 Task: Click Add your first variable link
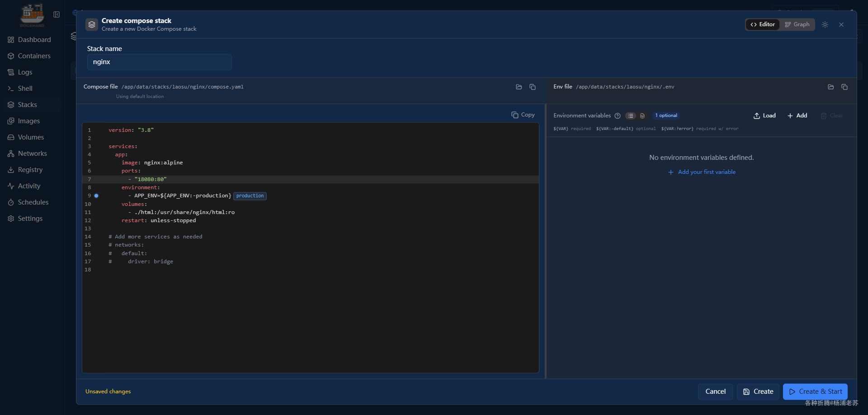[x=702, y=172]
